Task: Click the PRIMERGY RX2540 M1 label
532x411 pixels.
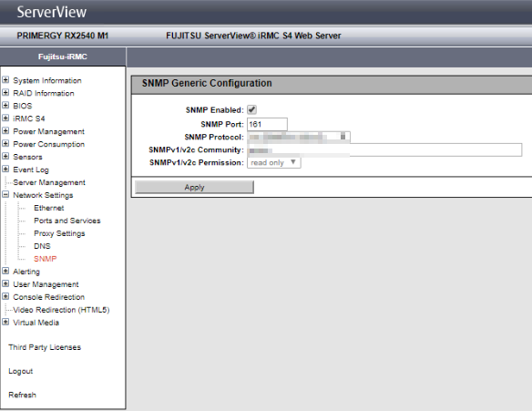Action: pos(63,36)
